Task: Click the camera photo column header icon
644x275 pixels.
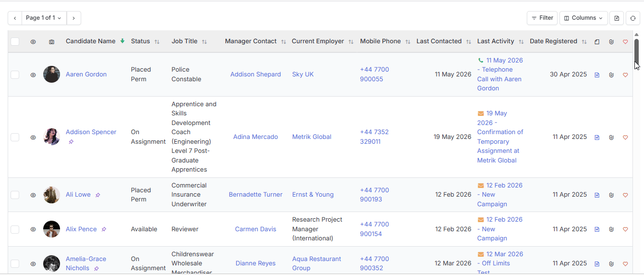Action: (51, 42)
